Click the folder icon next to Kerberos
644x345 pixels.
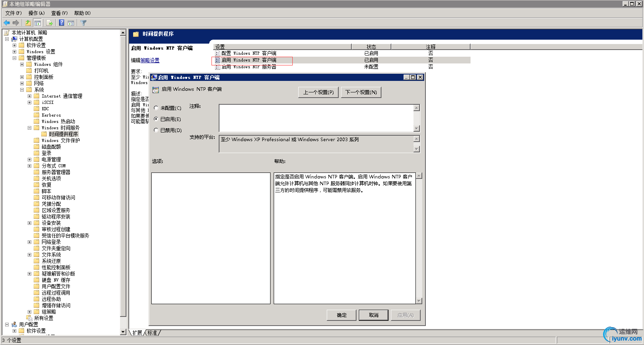[x=37, y=115]
